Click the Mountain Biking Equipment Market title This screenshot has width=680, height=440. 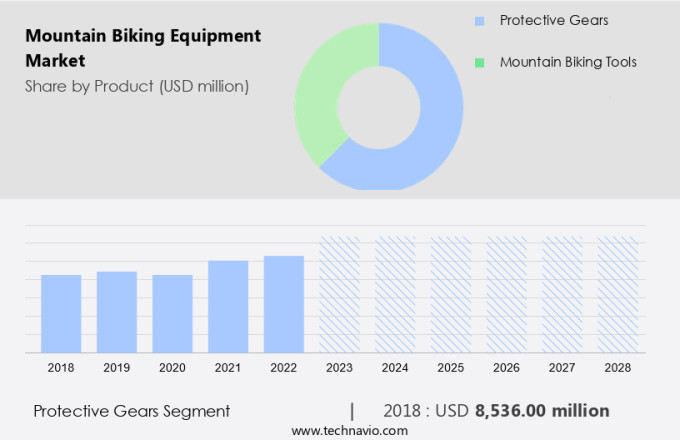tap(143, 48)
